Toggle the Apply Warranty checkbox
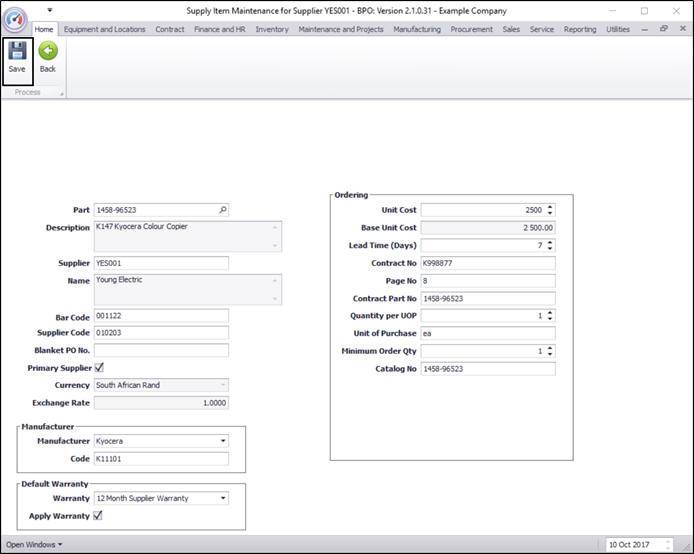The height and width of the screenshot is (554, 694). (98, 516)
